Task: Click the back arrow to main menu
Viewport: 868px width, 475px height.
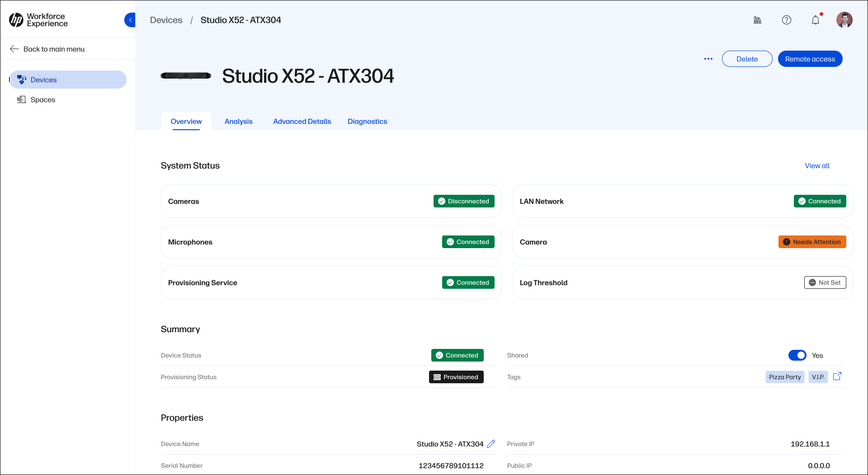Action: (x=14, y=49)
